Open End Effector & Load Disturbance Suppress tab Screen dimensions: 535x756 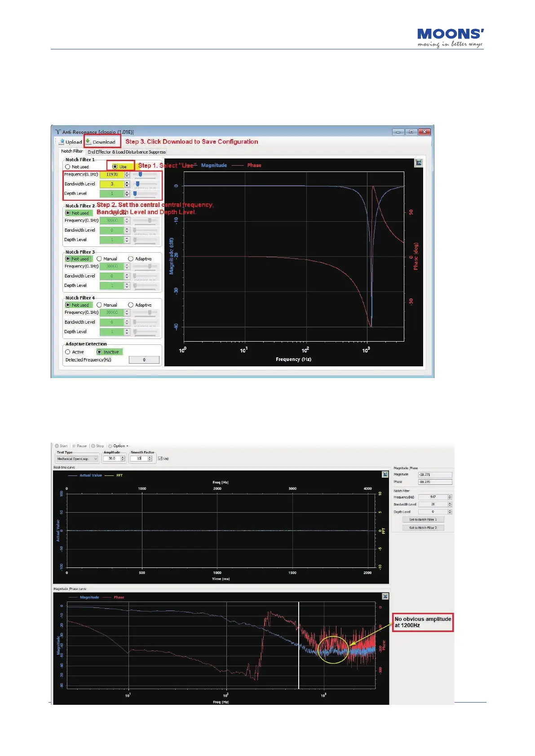click(126, 152)
